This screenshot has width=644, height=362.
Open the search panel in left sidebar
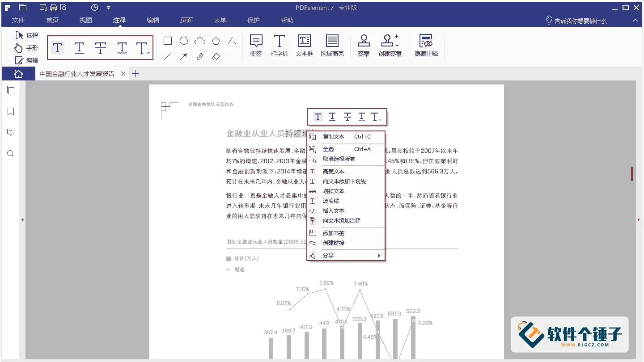coord(11,153)
